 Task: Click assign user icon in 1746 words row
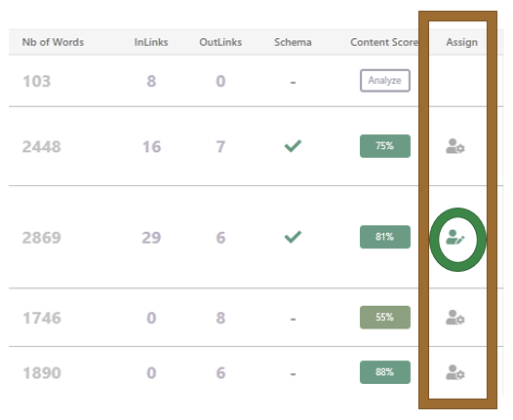(455, 318)
